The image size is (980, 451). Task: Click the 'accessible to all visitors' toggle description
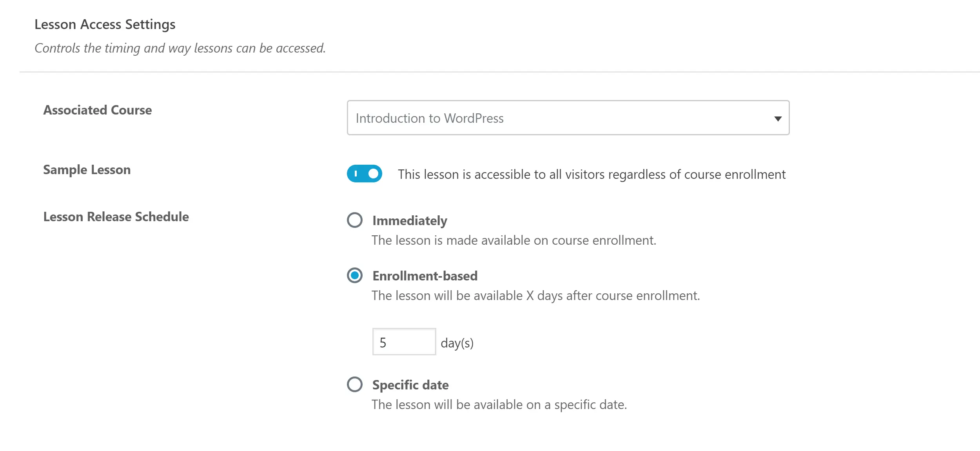click(592, 174)
